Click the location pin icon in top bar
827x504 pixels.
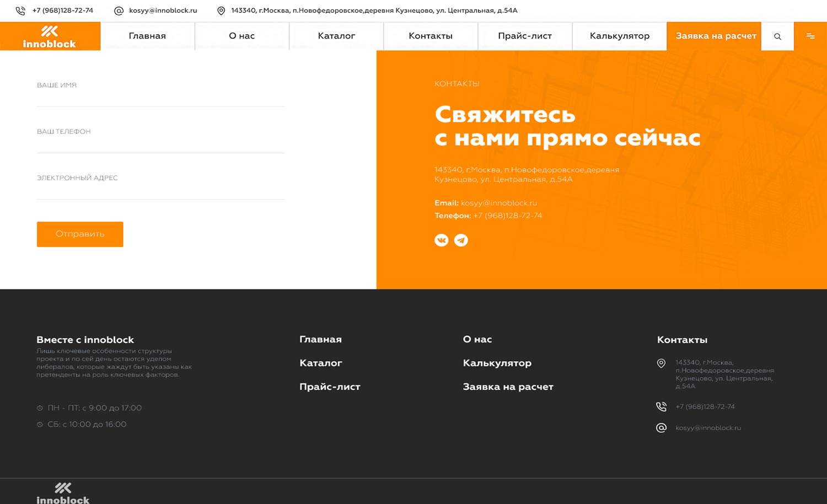point(221,10)
